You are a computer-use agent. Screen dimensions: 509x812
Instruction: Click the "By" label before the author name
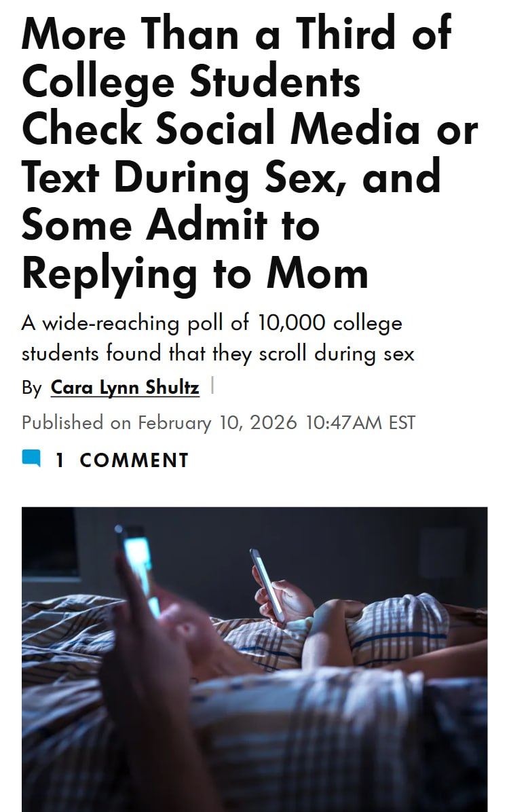click(x=31, y=388)
